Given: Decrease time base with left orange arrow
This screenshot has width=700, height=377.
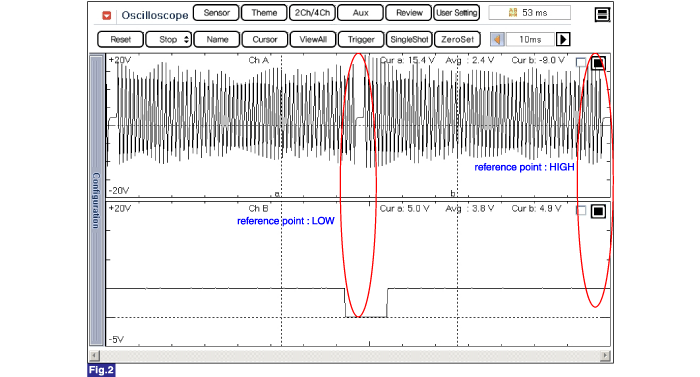Looking at the screenshot, I should coord(497,40).
